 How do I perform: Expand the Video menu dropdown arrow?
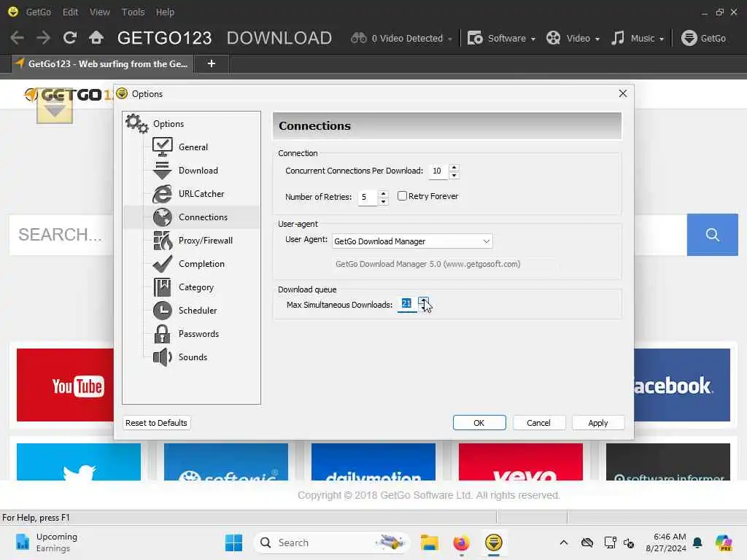coord(597,39)
